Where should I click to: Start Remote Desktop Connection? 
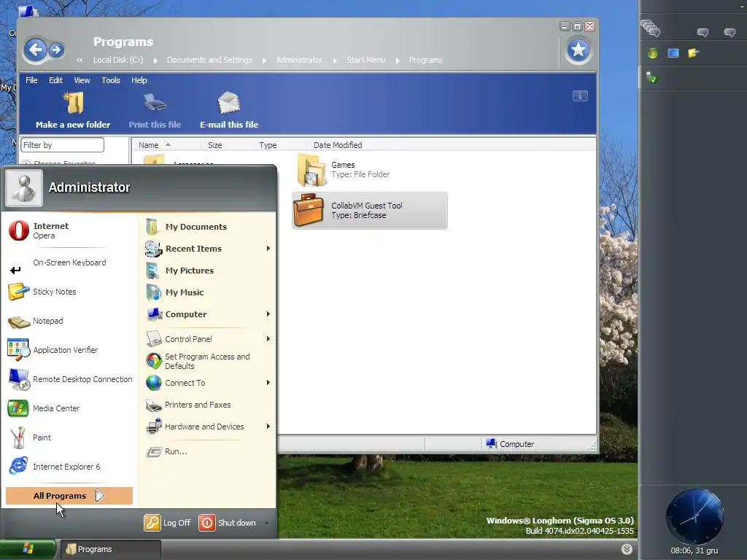69,379
